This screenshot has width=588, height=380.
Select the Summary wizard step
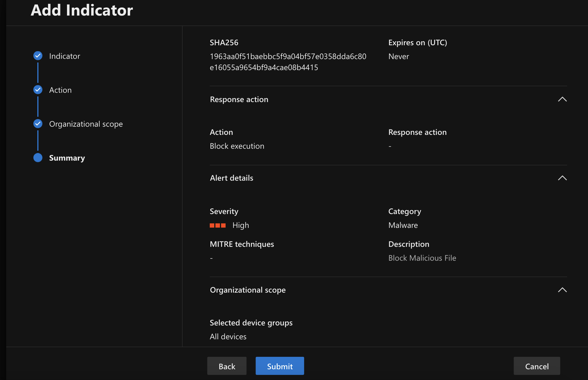tap(67, 158)
